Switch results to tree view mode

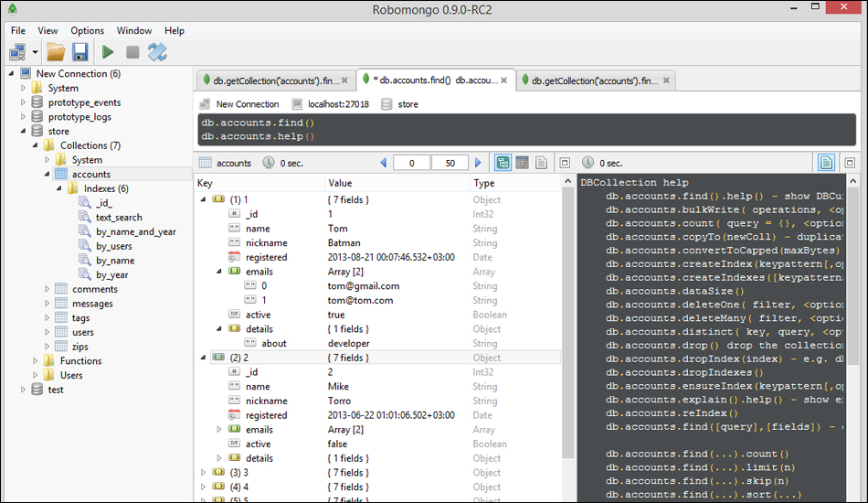[x=503, y=163]
